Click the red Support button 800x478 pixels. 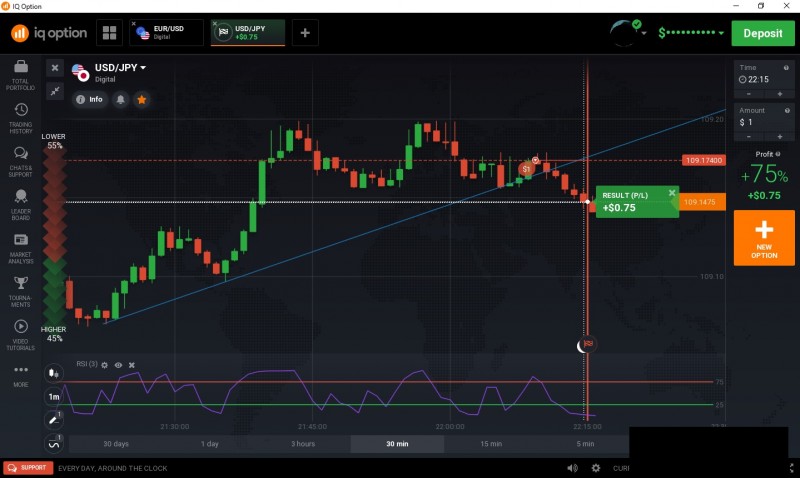click(x=28, y=468)
